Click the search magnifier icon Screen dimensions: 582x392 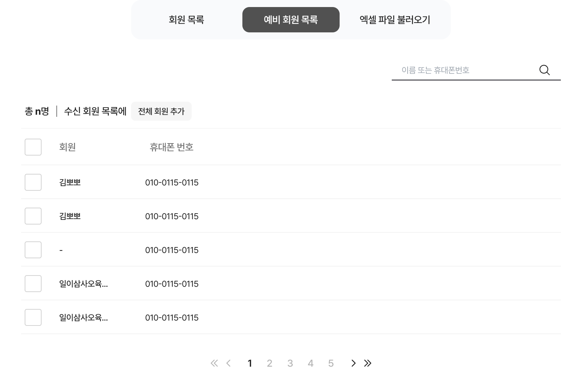pyautogui.click(x=544, y=70)
